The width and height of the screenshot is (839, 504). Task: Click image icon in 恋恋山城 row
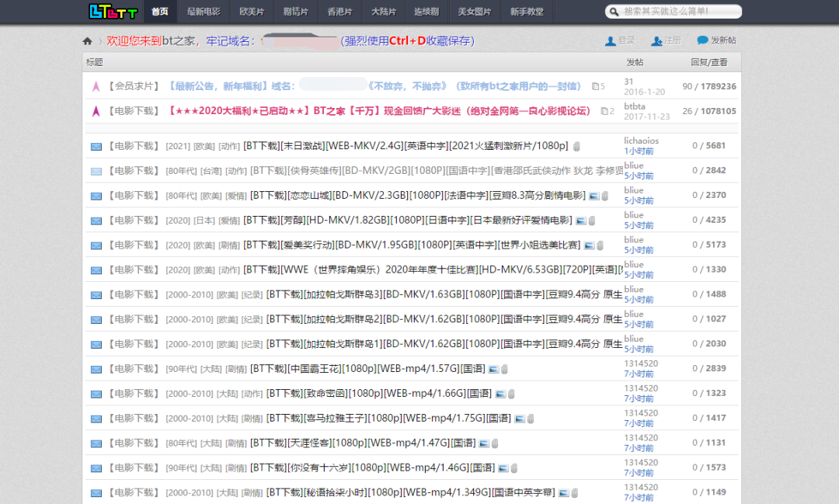tap(594, 196)
